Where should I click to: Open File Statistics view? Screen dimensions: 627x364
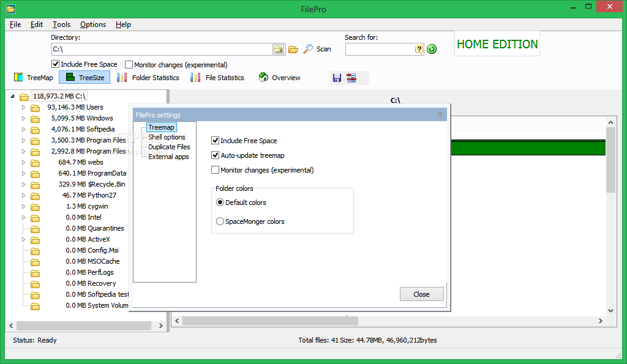click(217, 78)
